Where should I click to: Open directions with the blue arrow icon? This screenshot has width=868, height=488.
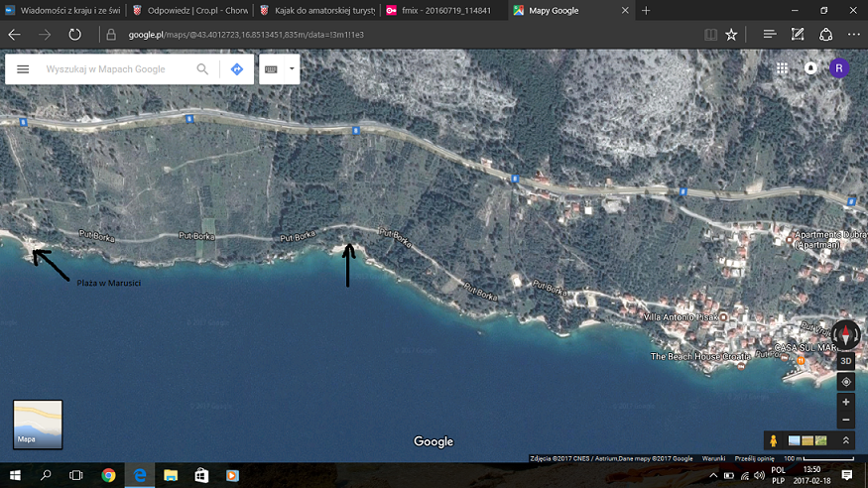pos(237,69)
